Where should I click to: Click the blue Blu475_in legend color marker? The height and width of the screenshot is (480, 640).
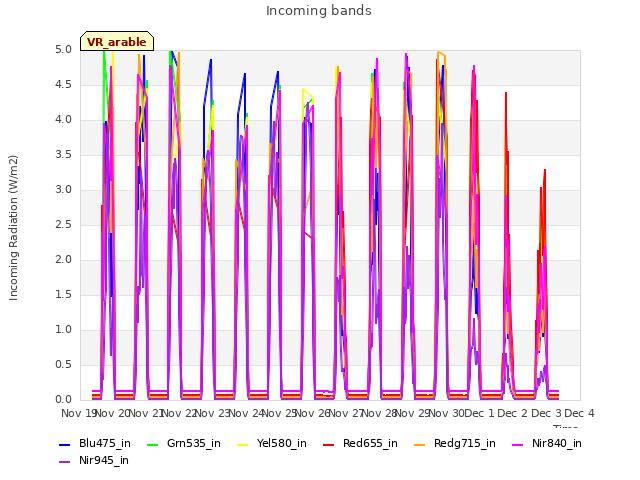64,444
